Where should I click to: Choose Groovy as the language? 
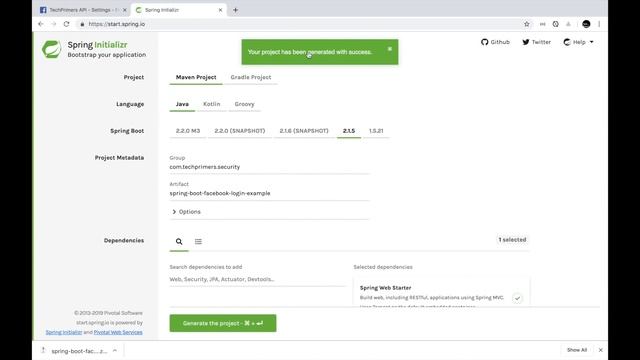tap(244, 104)
